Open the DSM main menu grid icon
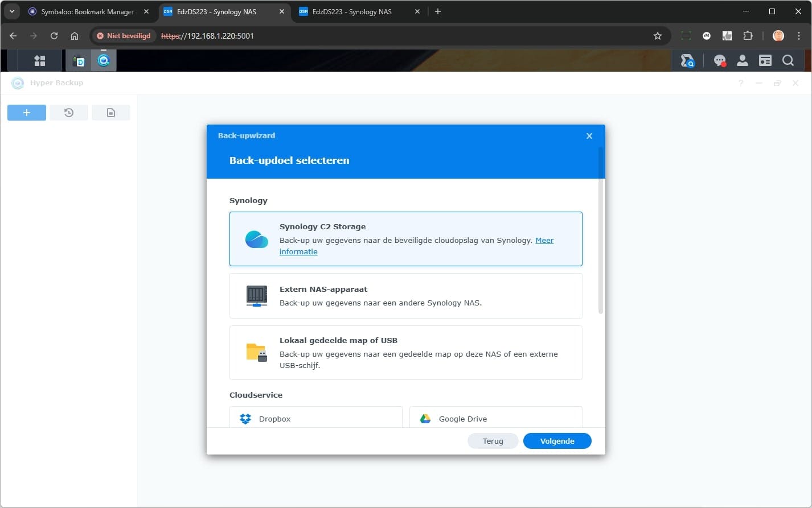 (39, 60)
